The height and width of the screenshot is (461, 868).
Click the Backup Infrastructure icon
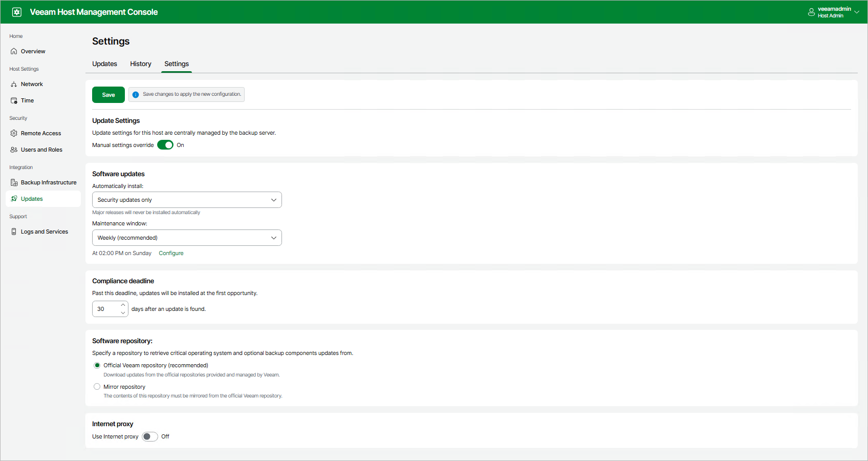[14, 182]
